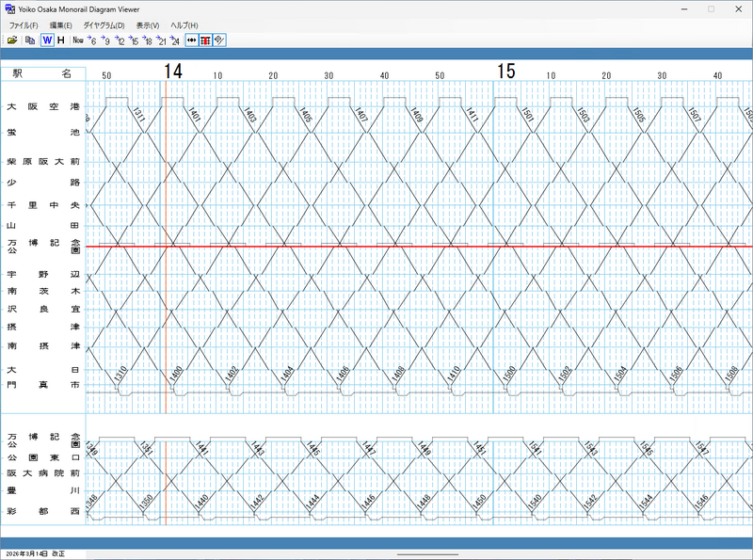Click train number 1401 label in diagram
The image size is (753, 560).
click(195, 115)
